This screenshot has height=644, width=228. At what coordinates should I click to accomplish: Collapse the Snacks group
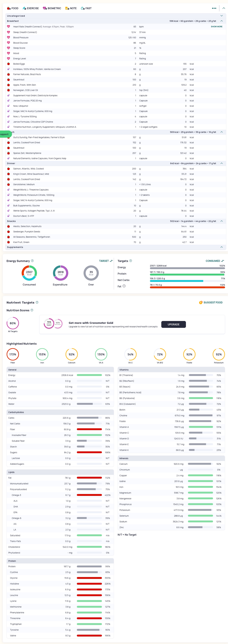click(221, 221)
